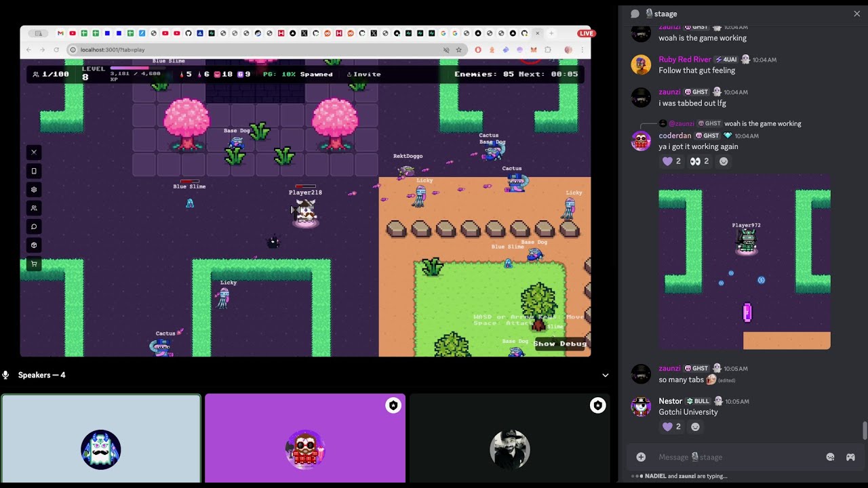This screenshot has width=868, height=488.
Task: Click the microphone icon beside Speakers
Action: pos(5,375)
